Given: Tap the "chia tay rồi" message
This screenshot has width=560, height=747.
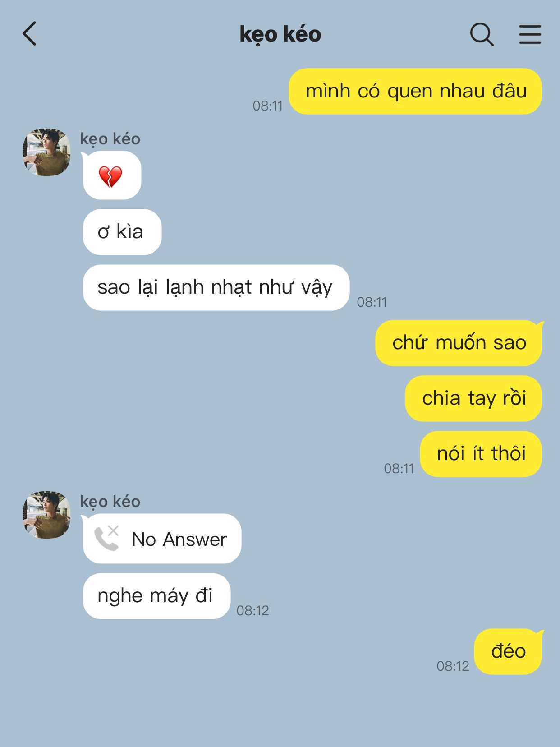Looking at the screenshot, I should (473, 398).
